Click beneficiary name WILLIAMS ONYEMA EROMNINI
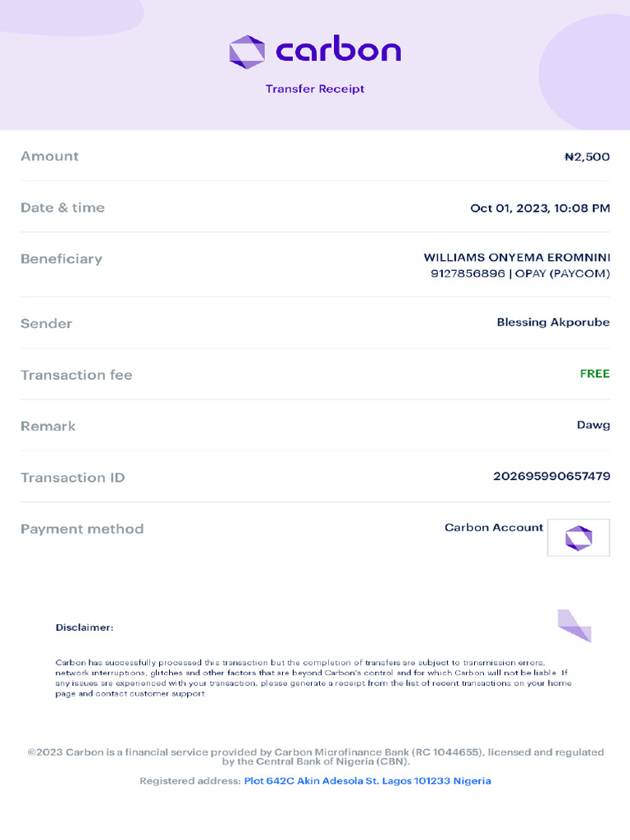 pos(517,258)
